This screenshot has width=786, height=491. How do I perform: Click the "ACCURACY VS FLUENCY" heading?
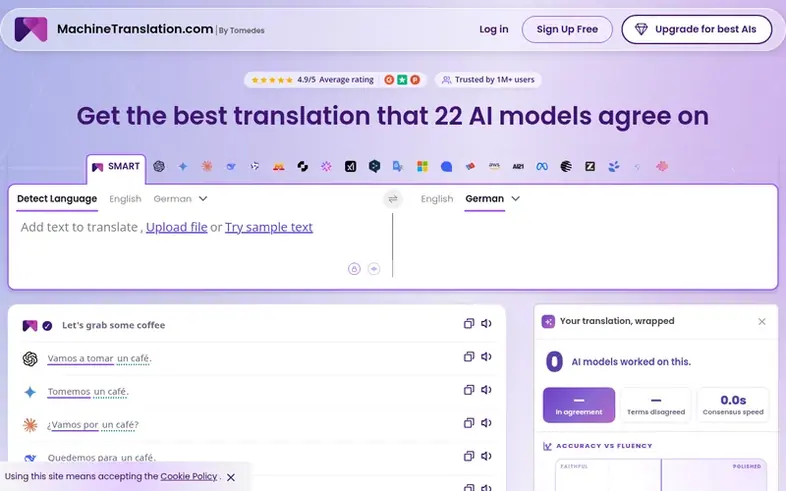tap(604, 446)
